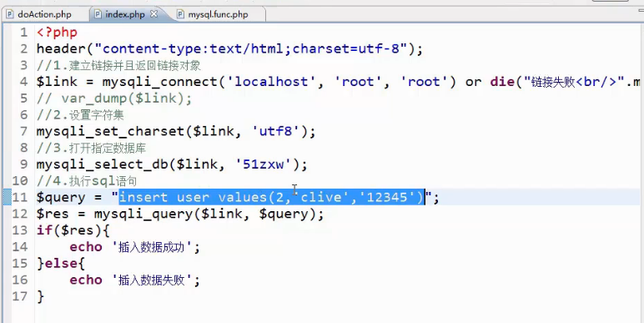The height and width of the screenshot is (323, 644).
Task: Click line number 7 in the gutter
Action: 23,131
